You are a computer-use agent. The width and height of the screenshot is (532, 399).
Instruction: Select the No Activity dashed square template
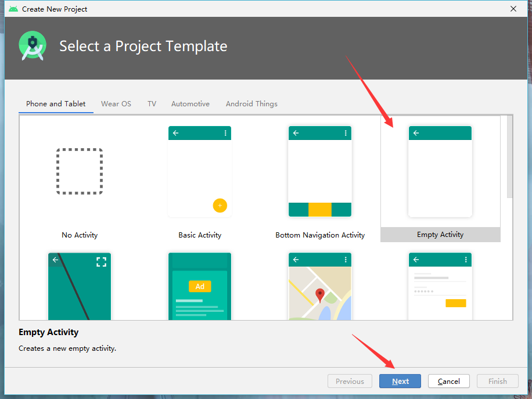[80, 171]
